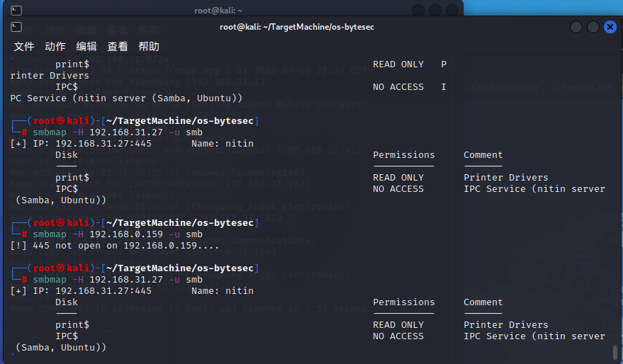The width and height of the screenshot is (623, 364).
Task: Click terminal icon in os-bytesec window title bar
Action: [x=16, y=27]
